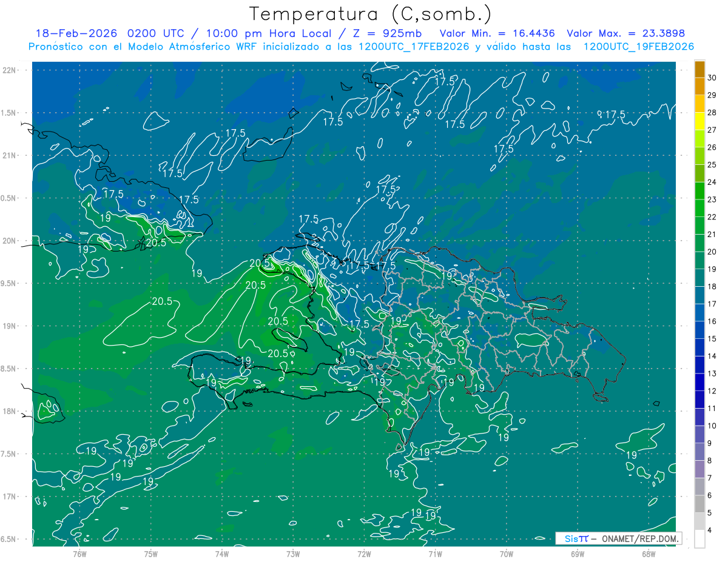Click the '1200UTC_17FEB2026' initialization time
The height and width of the screenshot is (562, 728).
coord(414,47)
